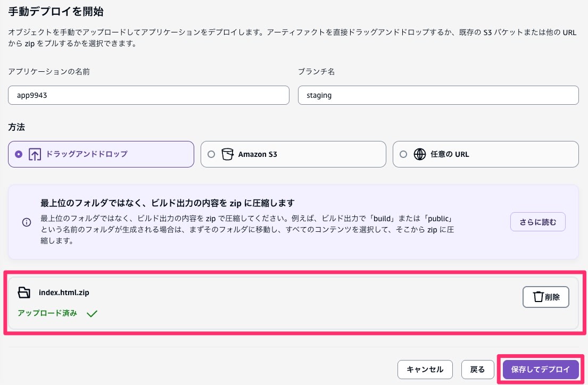588x385 pixels.
Task: Click the アップロード済み status text
Action: [47, 314]
